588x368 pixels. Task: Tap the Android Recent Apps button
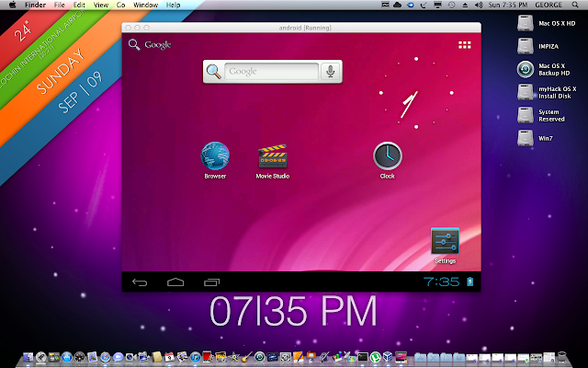pos(211,282)
